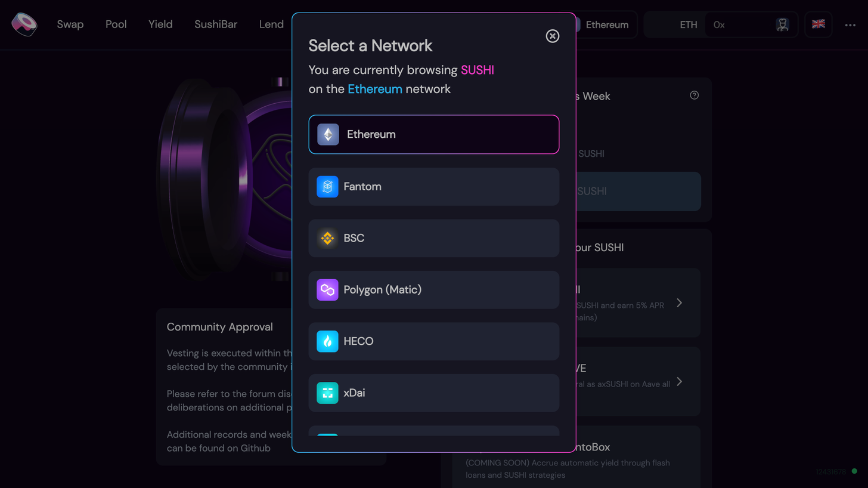Click the Polygon (Matic) purple icon
The height and width of the screenshot is (488, 868).
coord(327,290)
